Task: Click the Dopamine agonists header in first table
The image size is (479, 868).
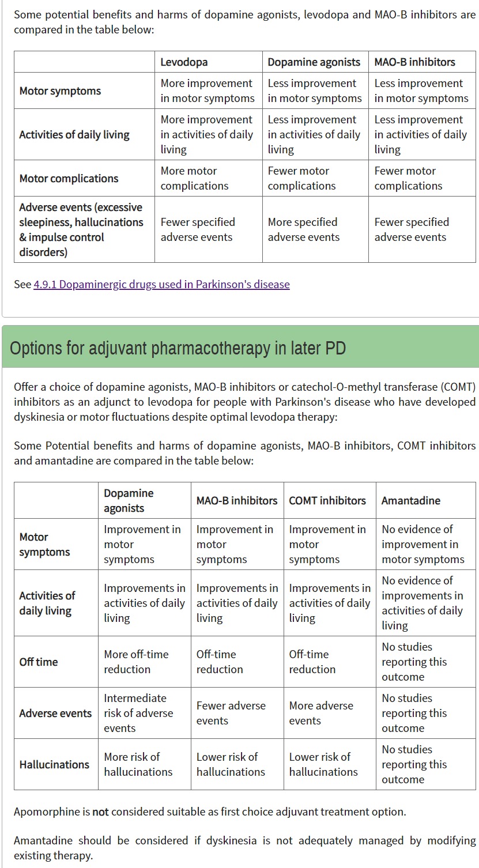Action: [314, 62]
